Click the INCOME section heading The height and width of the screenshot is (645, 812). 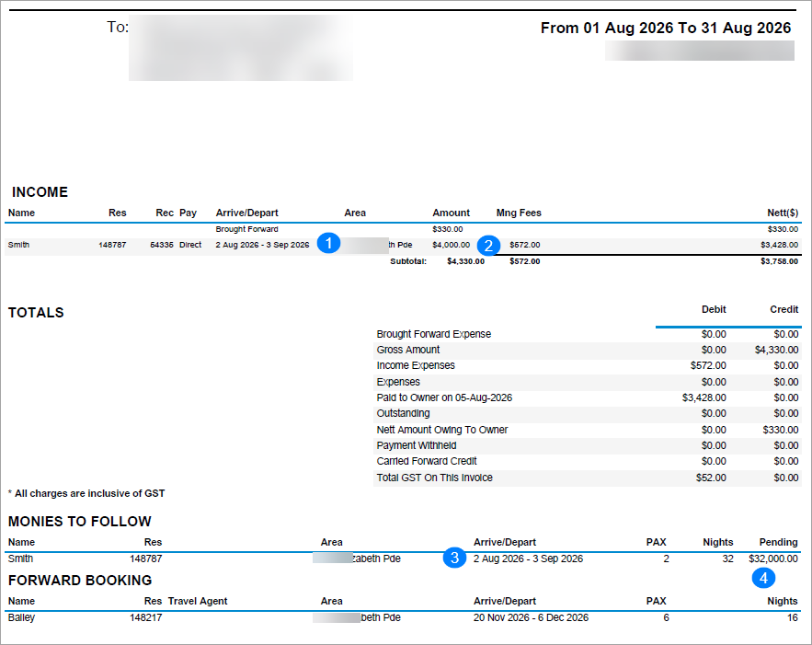pos(40,192)
